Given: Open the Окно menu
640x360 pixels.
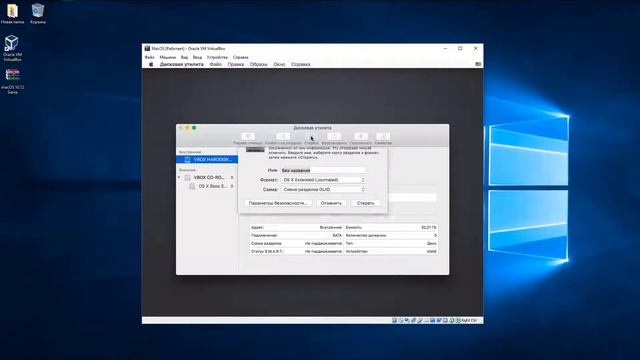Looking at the screenshot, I should tap(279, 64).
